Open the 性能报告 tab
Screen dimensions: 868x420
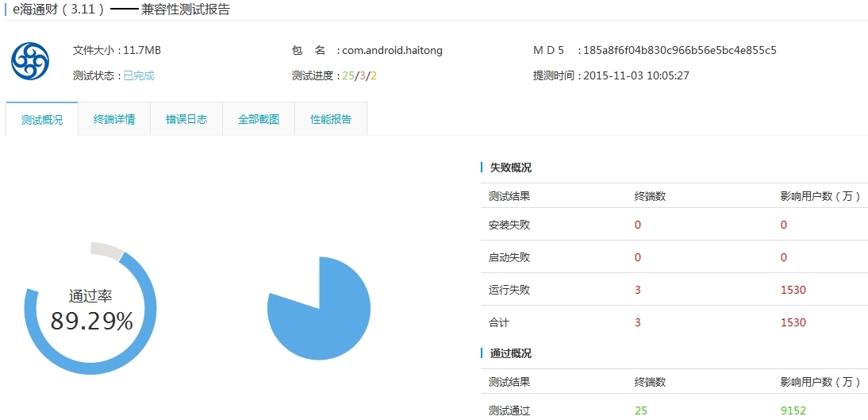coord(331,120)
